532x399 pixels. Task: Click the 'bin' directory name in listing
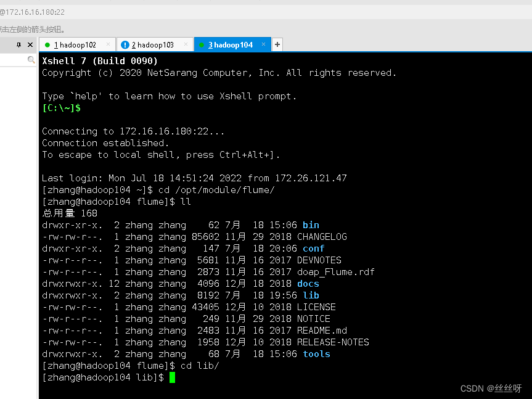tap(311, 225)
